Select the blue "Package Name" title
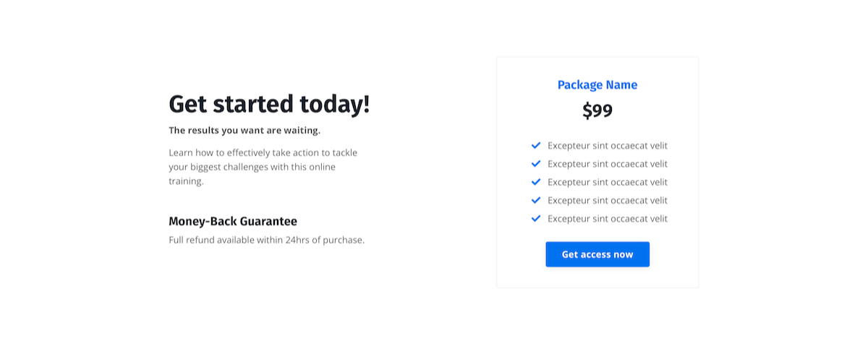Viewport: 868px width, 346px height. click(x=597, y=85)
